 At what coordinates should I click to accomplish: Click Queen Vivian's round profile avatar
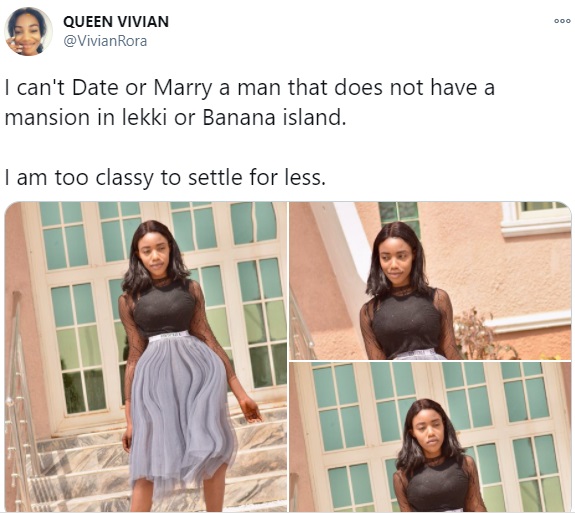click(28, 32)
